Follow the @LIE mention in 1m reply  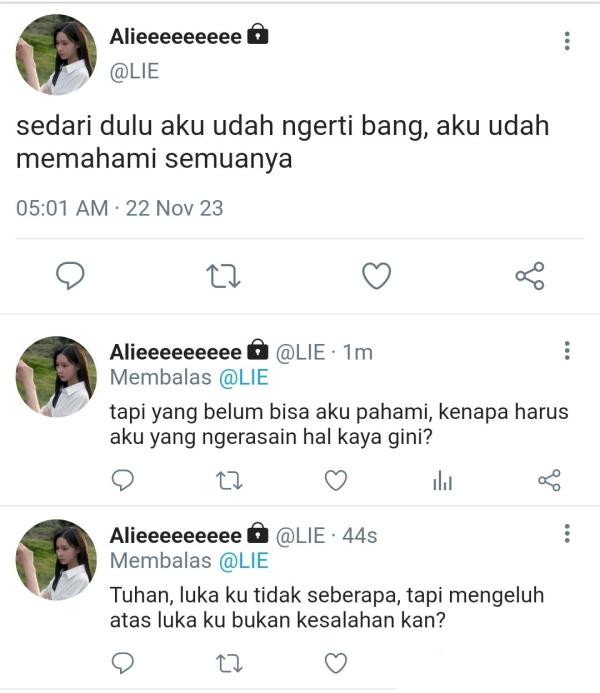pyautogui.click(x=244, y=378)
